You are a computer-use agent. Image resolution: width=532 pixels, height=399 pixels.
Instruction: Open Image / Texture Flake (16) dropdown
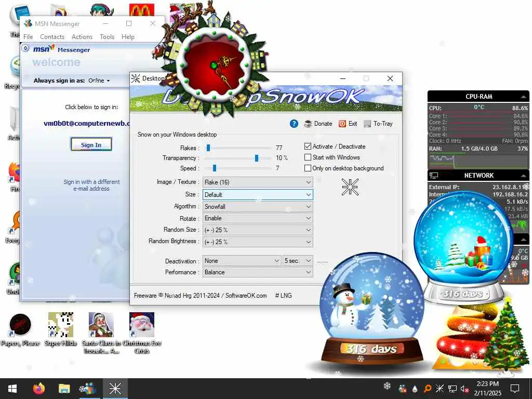[x=258, y=182]
